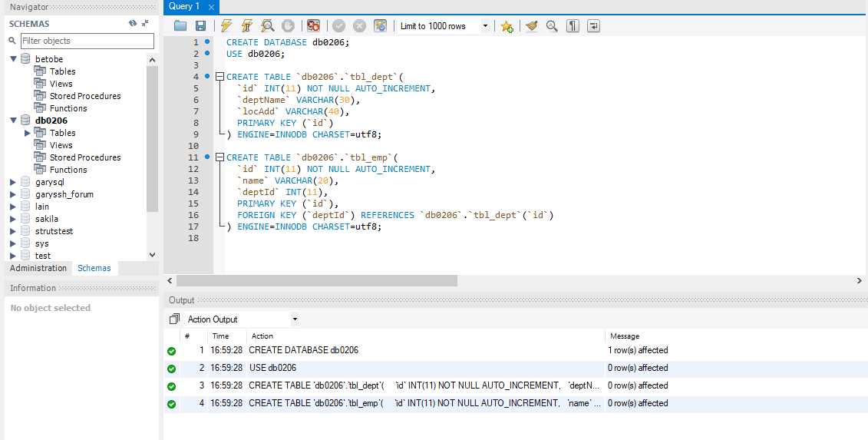This screenshot has height=440, width=868.
Task: Switch to the Administration tab
Action: 38,268
